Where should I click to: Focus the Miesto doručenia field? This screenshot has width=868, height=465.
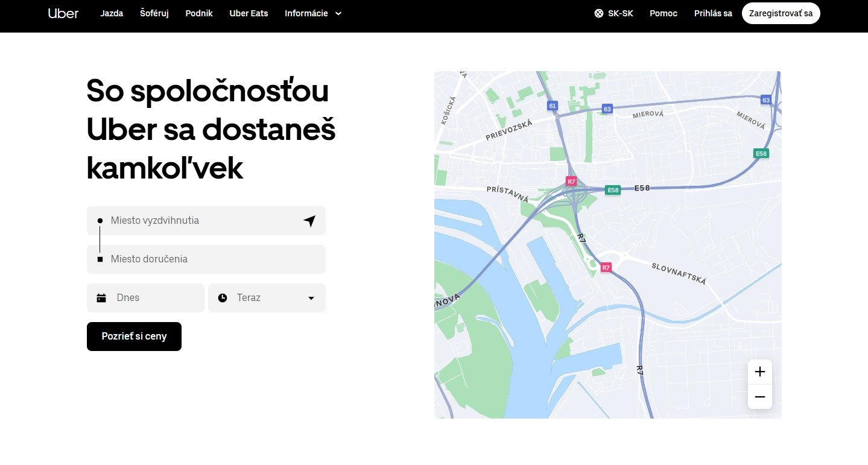[206, 259]
